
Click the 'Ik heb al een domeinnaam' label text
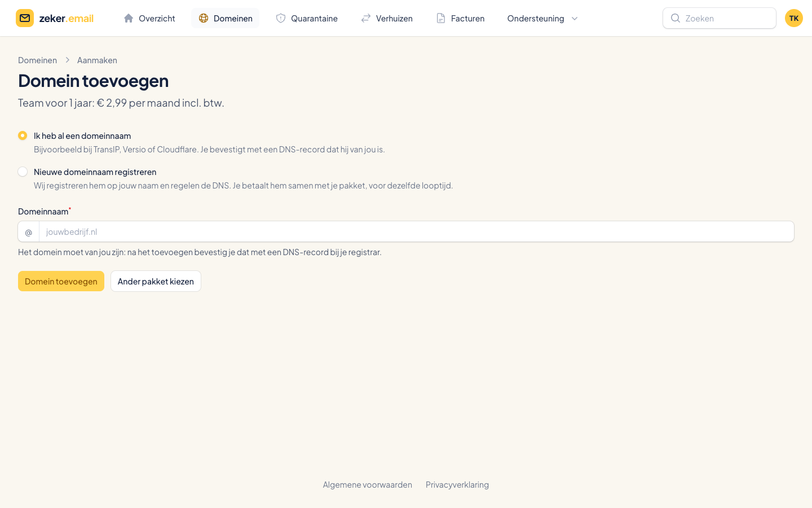[x=82, y=135]
